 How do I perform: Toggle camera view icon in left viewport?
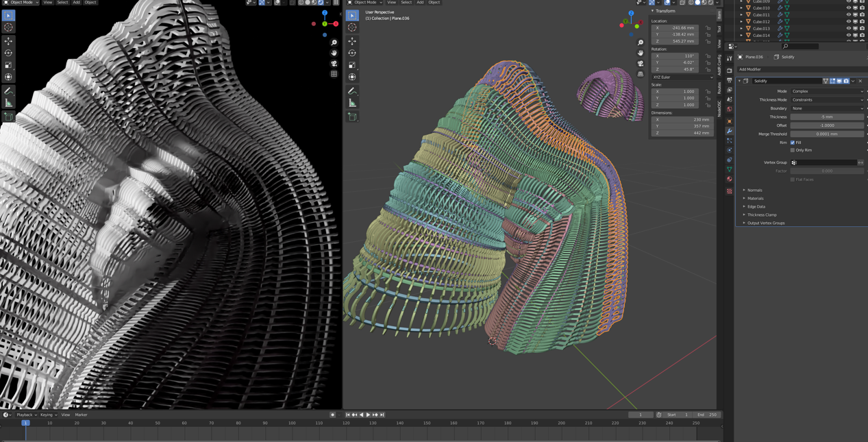tap(334, 64)
